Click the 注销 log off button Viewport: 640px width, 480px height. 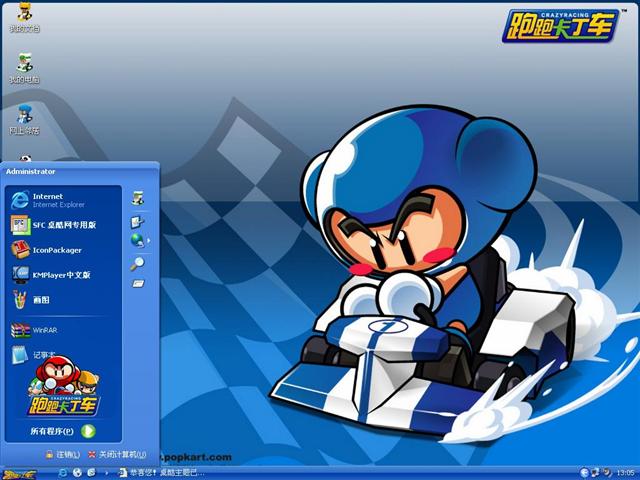click(x=63, y=454)
